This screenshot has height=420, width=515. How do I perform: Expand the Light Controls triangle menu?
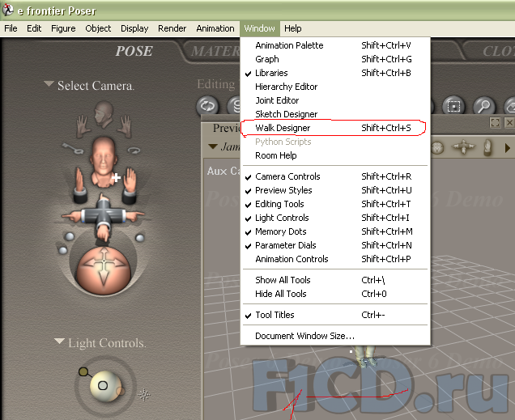pos(59,342)
